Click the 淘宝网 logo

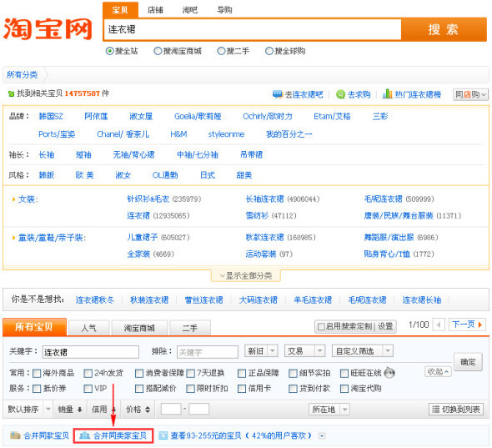[x=48, y=29]
